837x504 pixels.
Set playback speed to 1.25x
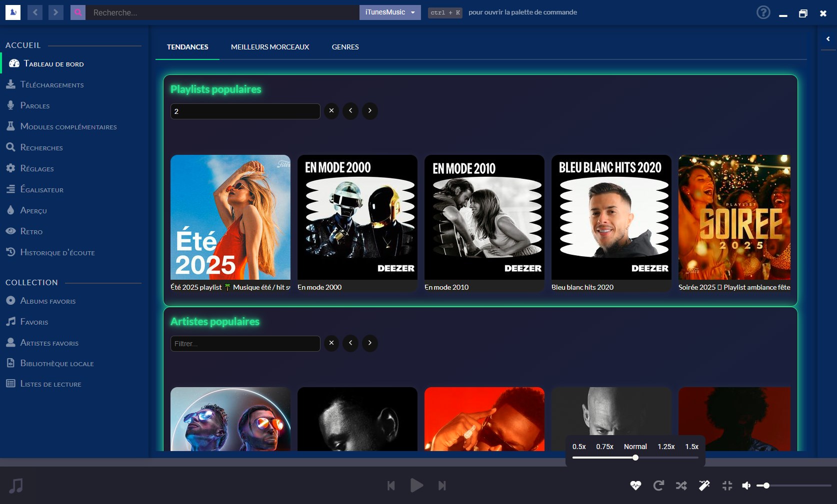(x=666, y=447)
